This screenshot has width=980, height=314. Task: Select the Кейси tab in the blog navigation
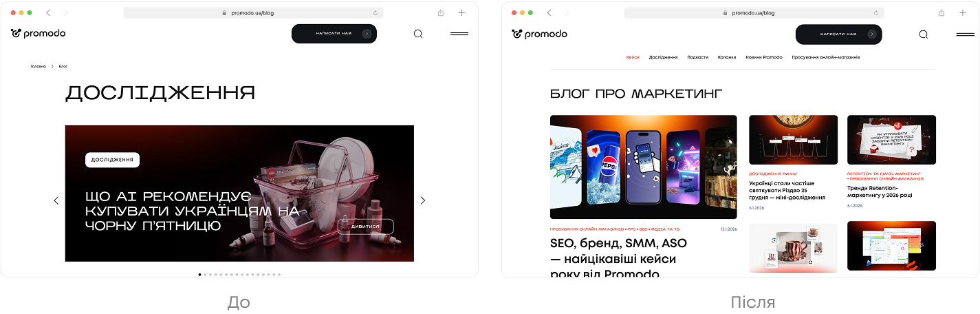coord(633,57)
